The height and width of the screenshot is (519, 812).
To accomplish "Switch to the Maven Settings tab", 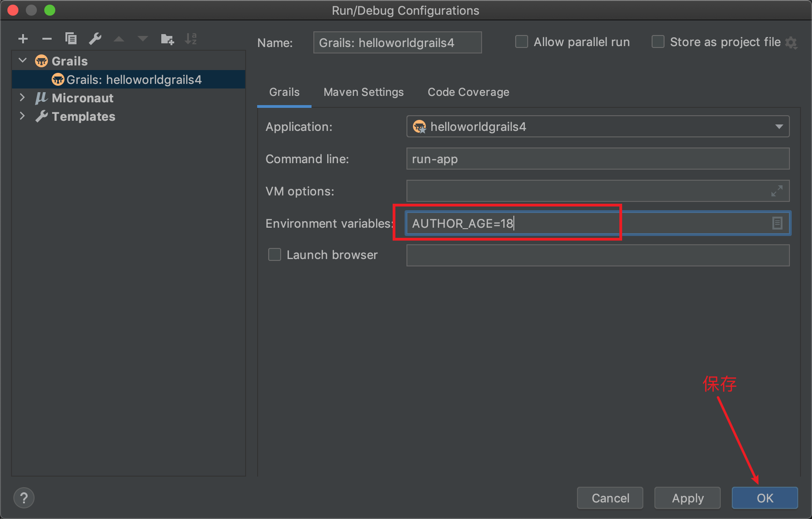I will pos(364,92).
